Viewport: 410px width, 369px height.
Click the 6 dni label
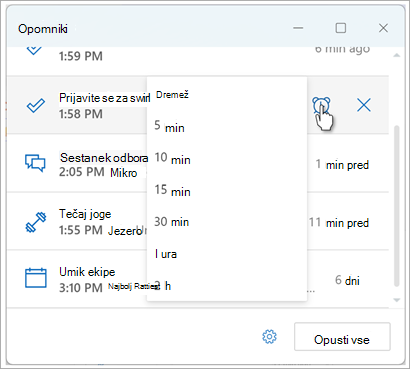(347, 280)
